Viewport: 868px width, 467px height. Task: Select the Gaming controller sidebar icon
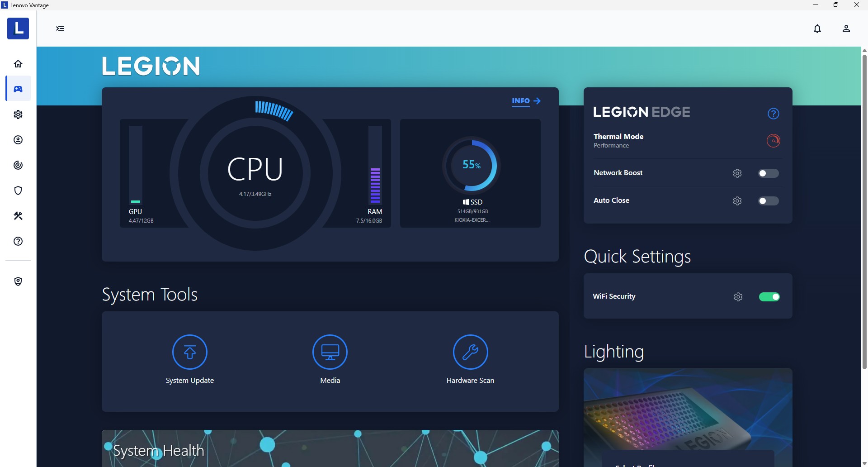click(x=18, y=89)
